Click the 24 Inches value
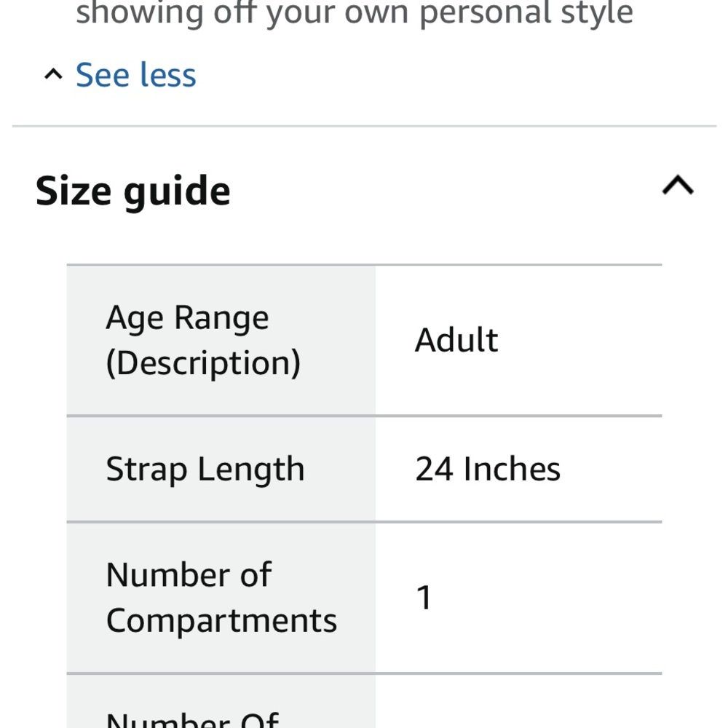 488,469
